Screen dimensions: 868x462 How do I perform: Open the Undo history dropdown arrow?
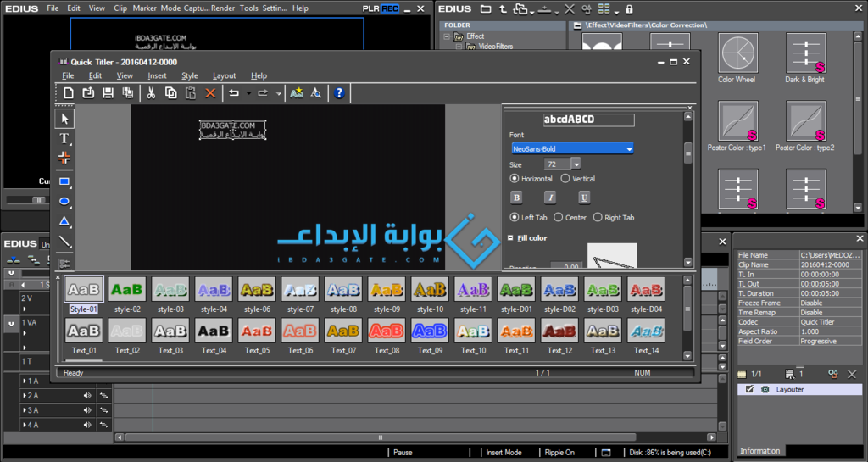click(248, 93)
